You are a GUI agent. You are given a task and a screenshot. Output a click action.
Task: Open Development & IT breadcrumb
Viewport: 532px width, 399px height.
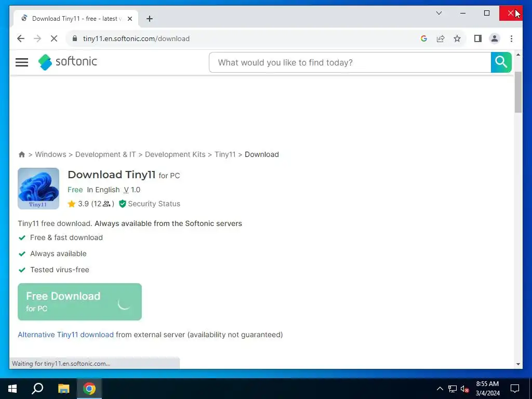click(105, 154)
